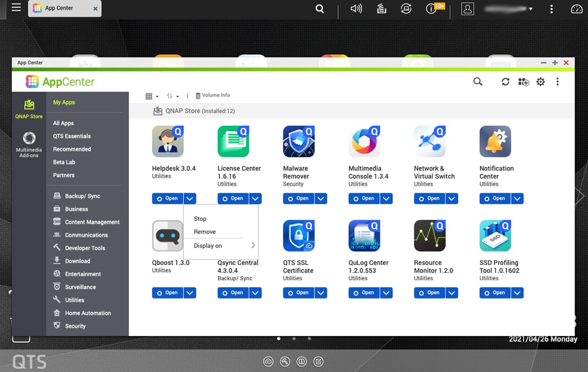Select QNAP Store in the left rail

point(29,109)
